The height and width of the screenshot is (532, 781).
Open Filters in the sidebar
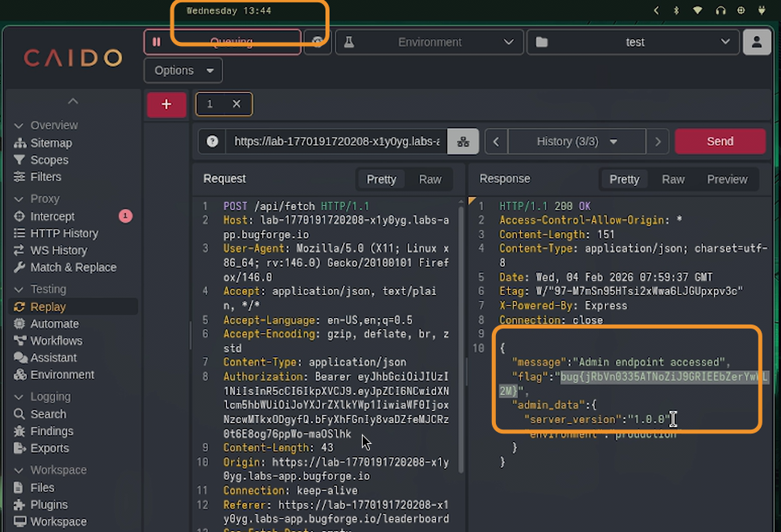pyautogui.click(x=45, y=177)
